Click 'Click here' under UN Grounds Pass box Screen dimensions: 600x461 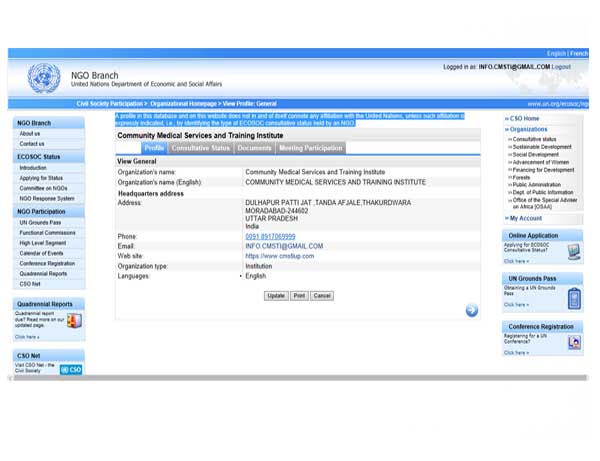[x=516, y=305]
